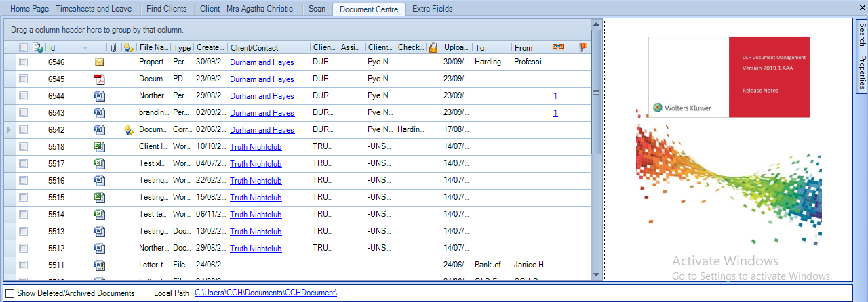Enable Show Deleted/Archived Documents checkbox

9,293
